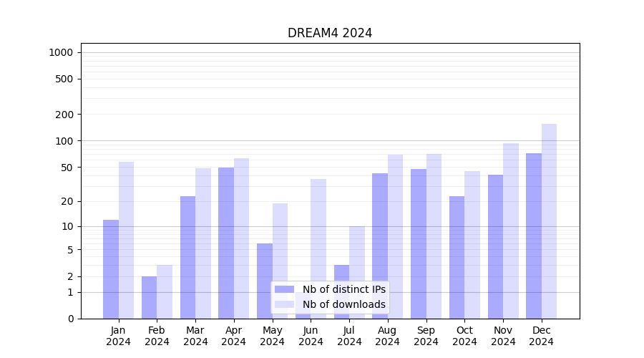The image size is (644, 358).
Task: Select the Sep 2024 distinct IPs bar
Action: coord(419,243)
